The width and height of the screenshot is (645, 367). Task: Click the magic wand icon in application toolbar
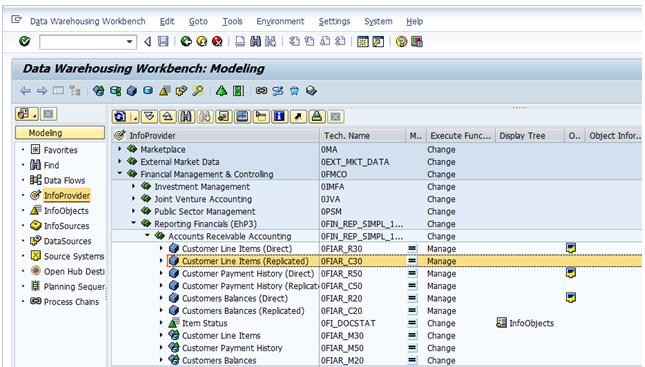(x=198, y=91)
